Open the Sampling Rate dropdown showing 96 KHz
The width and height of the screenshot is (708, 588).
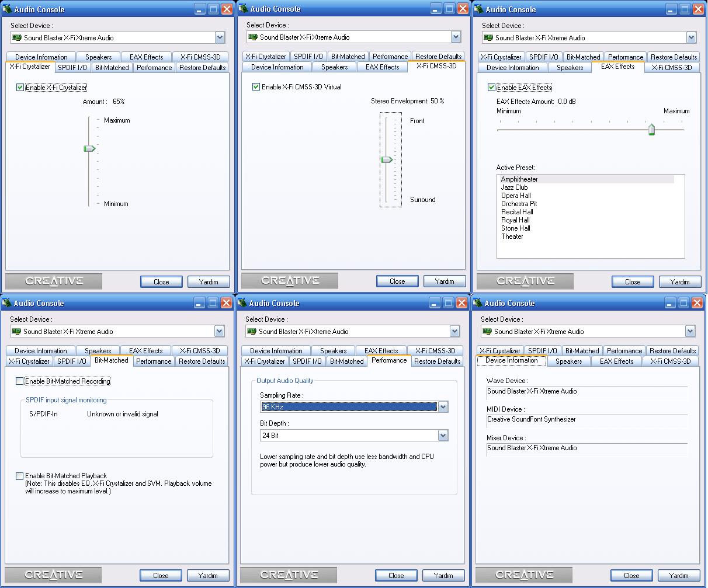pyautogui.click(x=443, y=407)
